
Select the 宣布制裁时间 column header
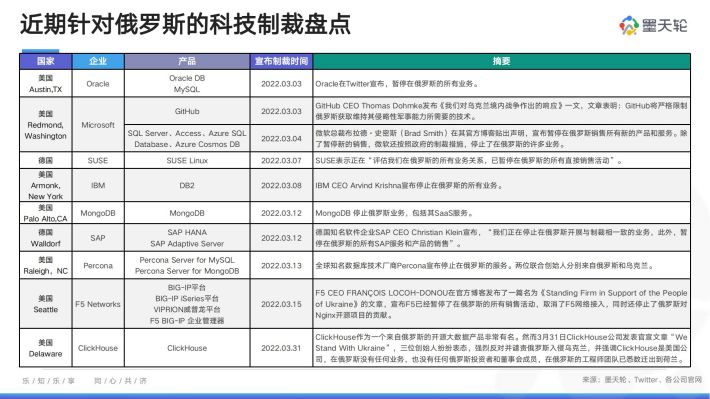pyautogui.click(x=281, y=61)
